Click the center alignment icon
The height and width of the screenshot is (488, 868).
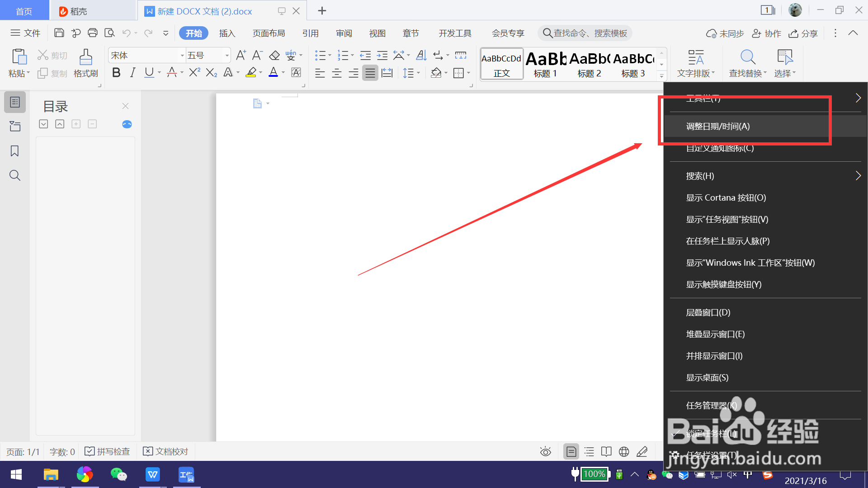[x=337, y=73]
